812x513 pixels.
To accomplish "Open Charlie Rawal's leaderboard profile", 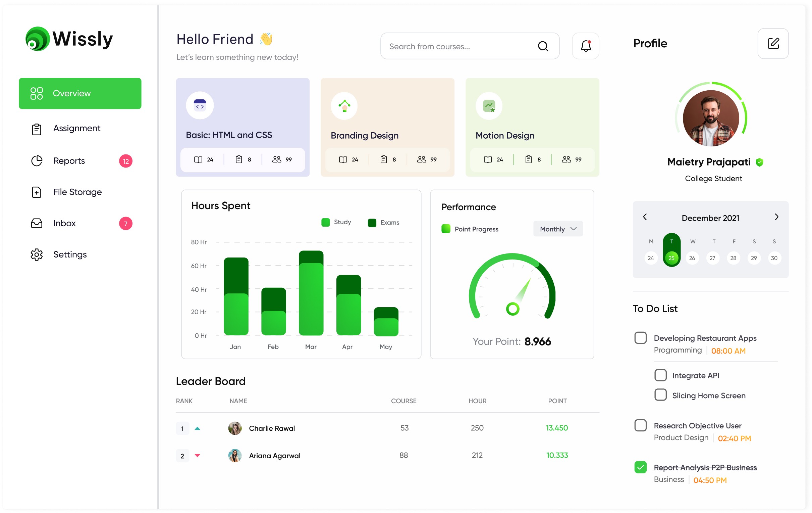I will [x=271, y=428].
